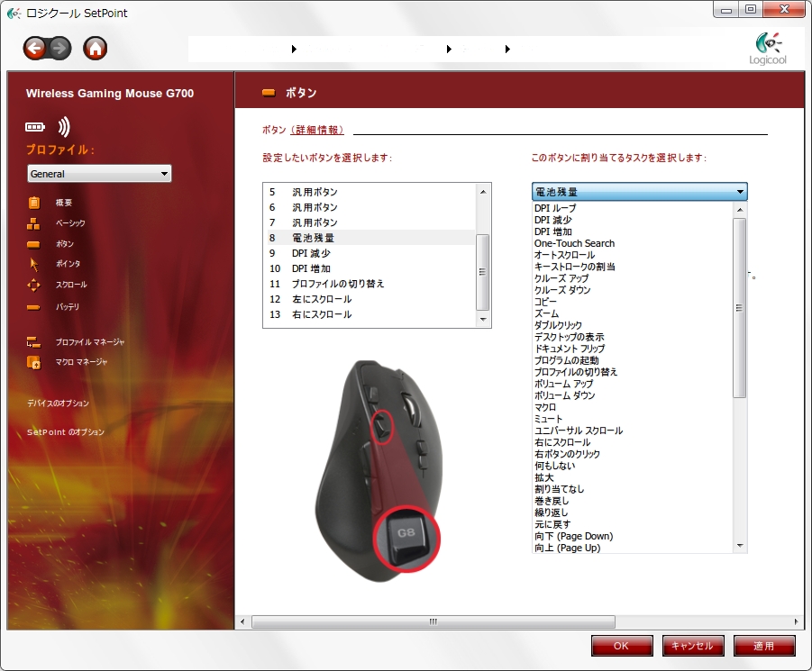Open マクロ マネージャ from sidebar

(81, 362)
